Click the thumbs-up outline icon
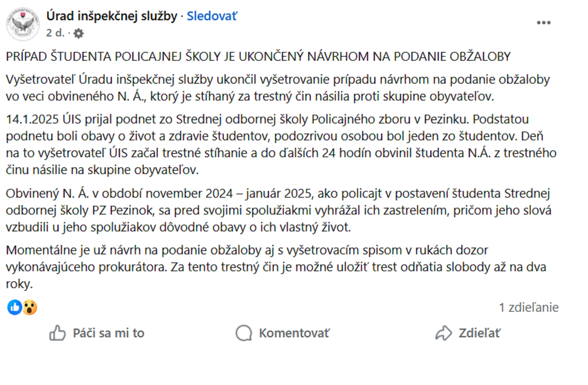 coord(57,333)
